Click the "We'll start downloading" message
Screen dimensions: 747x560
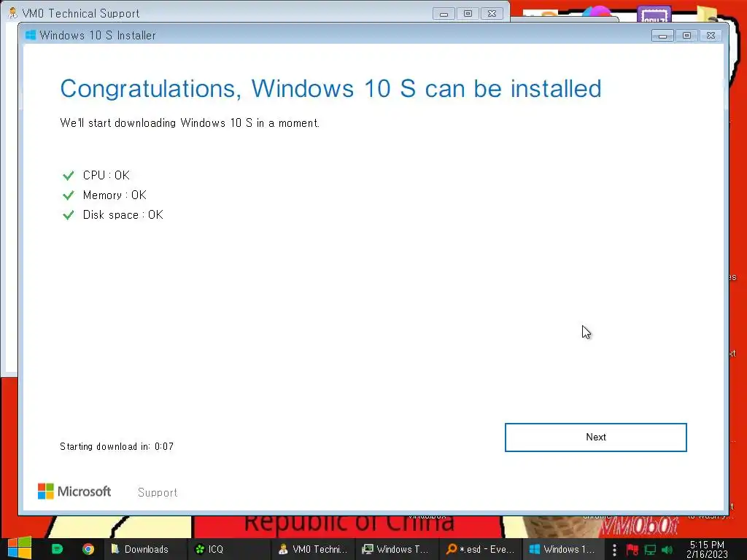click(190, 122)
